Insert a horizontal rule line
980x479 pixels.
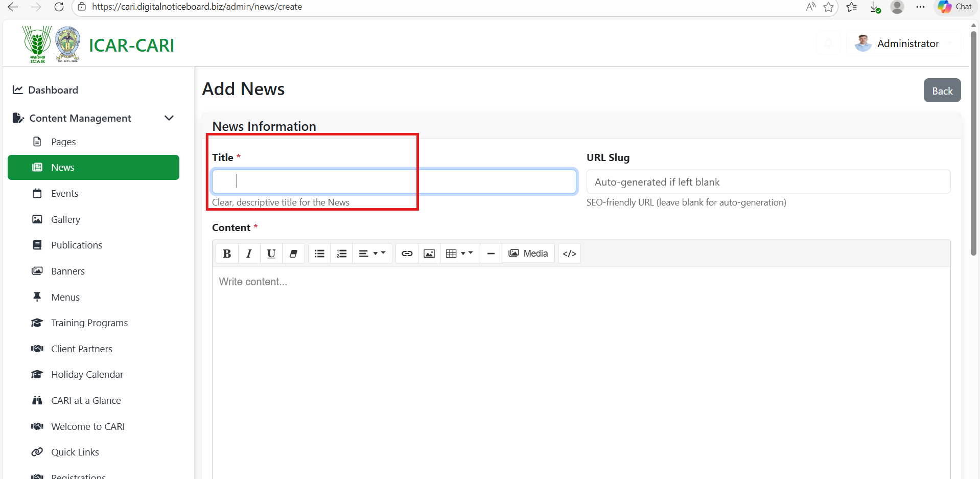click(491, 254)
